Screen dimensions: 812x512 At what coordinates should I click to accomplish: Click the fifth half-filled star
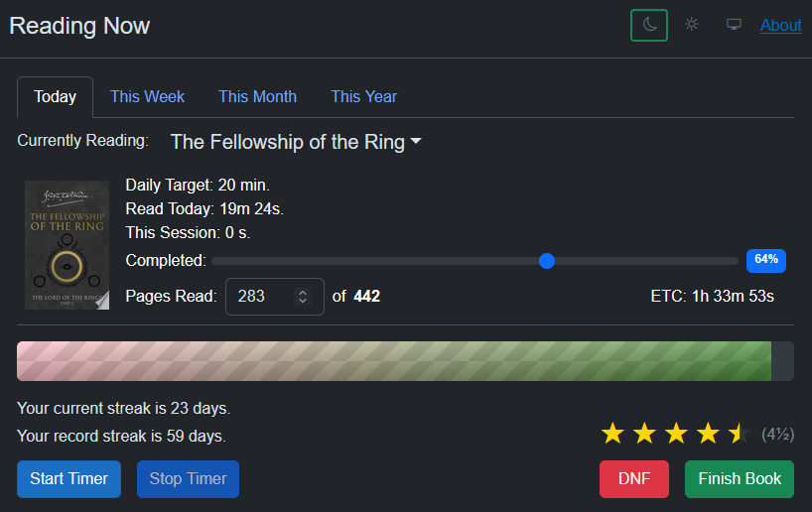pyautogui.click(x=740, y=434)
